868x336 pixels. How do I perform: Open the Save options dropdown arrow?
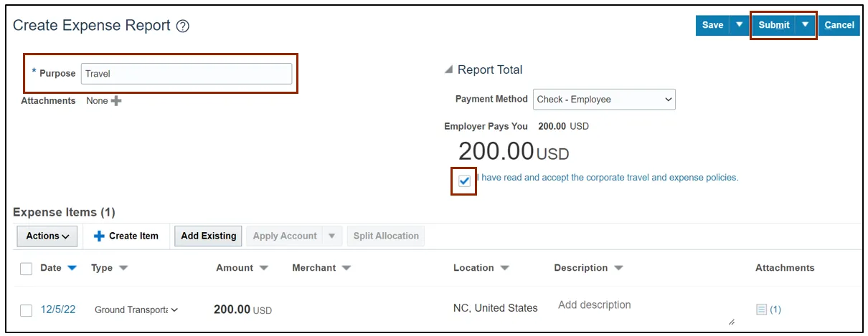(739, 25)
